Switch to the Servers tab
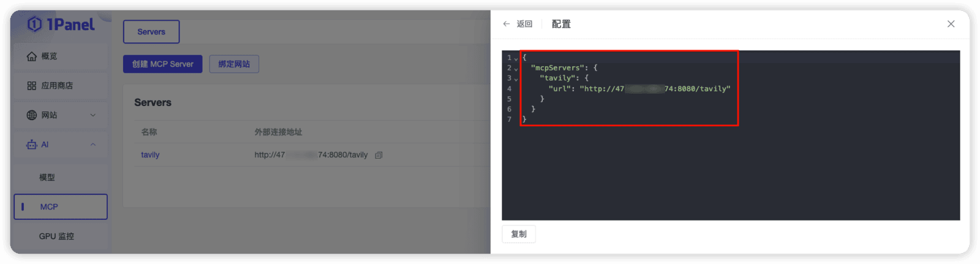Screen dimensions: 980x264 (x=151, y=32)
